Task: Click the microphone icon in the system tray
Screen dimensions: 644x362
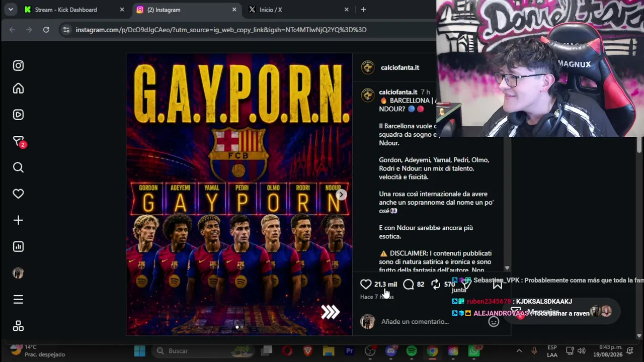Action: [x=534, y=351]
